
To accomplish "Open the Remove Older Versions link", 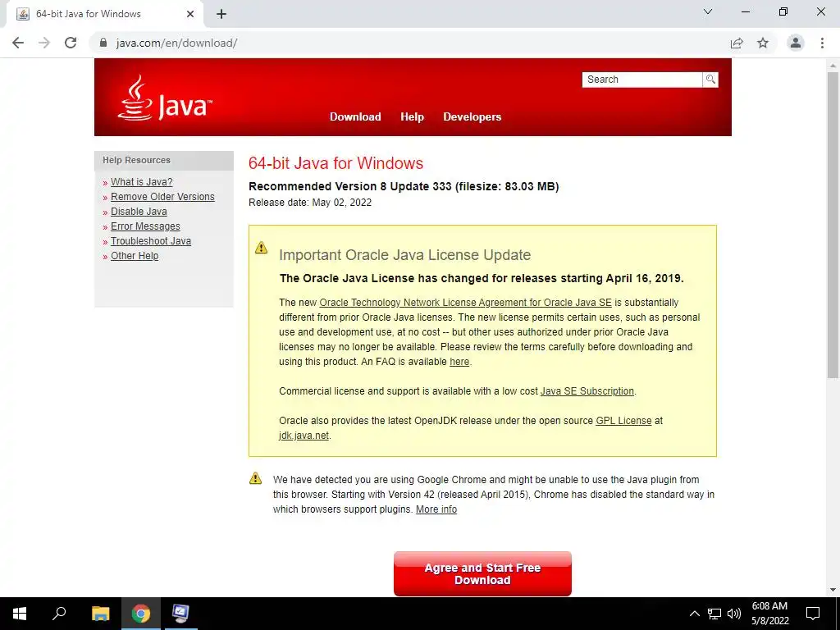I will click(x=162, y=197).
